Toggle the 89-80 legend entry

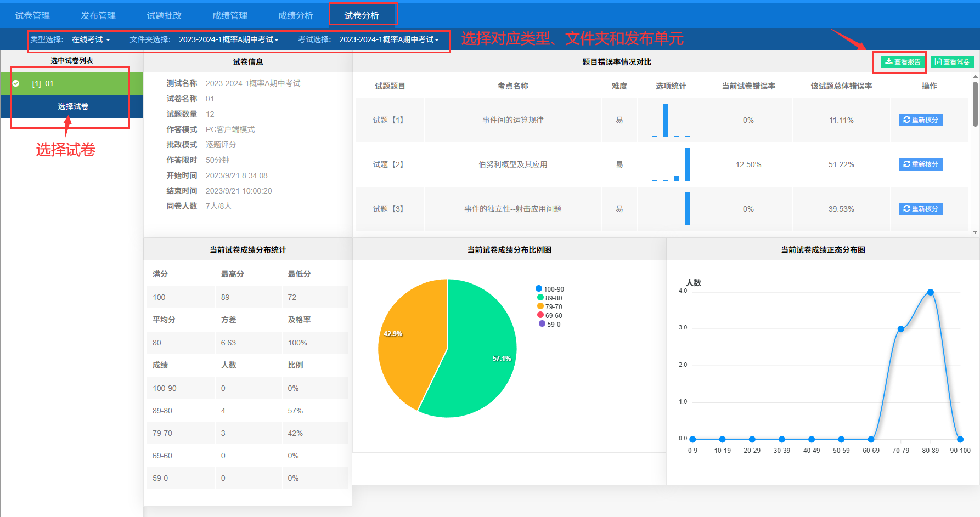[550, 298]
